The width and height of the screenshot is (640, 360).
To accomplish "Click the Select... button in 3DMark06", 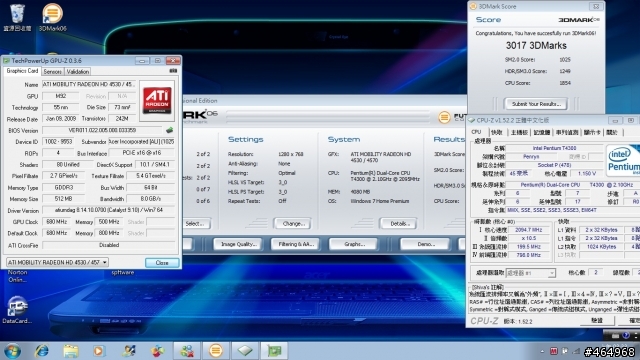I will coord(195,224).
